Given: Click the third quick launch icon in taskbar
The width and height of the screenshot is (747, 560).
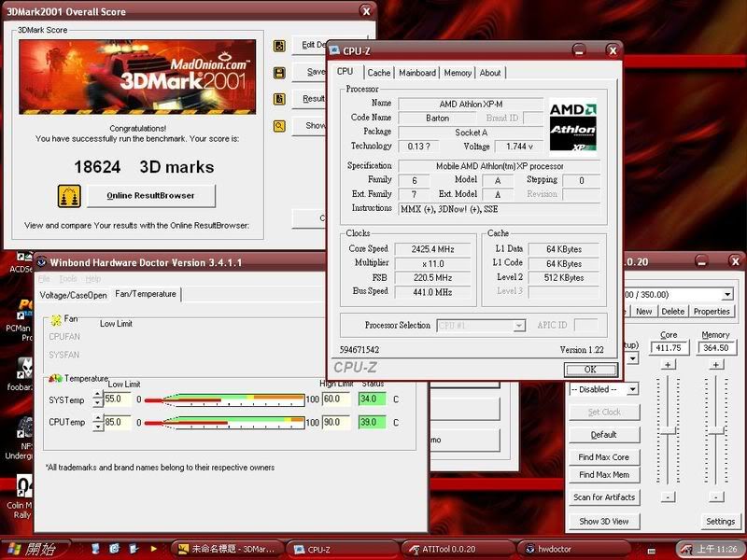Looking at the screenshot, I should pyautogui.click(x=134, y=549).
